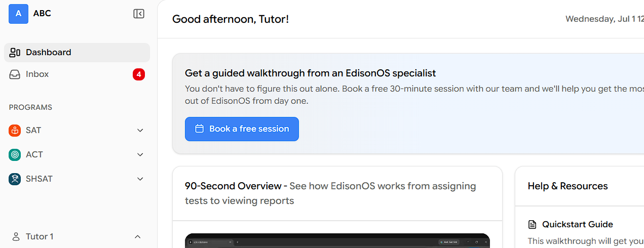
Task: Play the 90-Second Overview video thumbnail
Action: 337,240
